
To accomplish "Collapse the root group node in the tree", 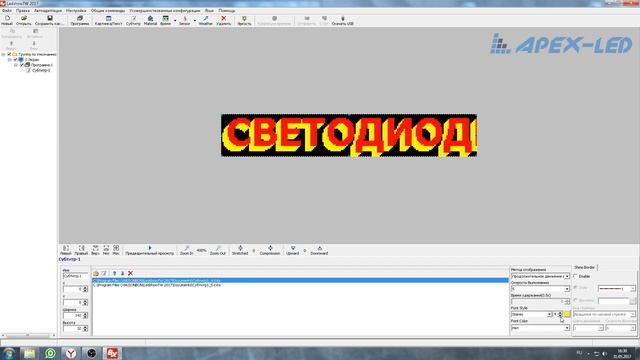I will [3, 54].
